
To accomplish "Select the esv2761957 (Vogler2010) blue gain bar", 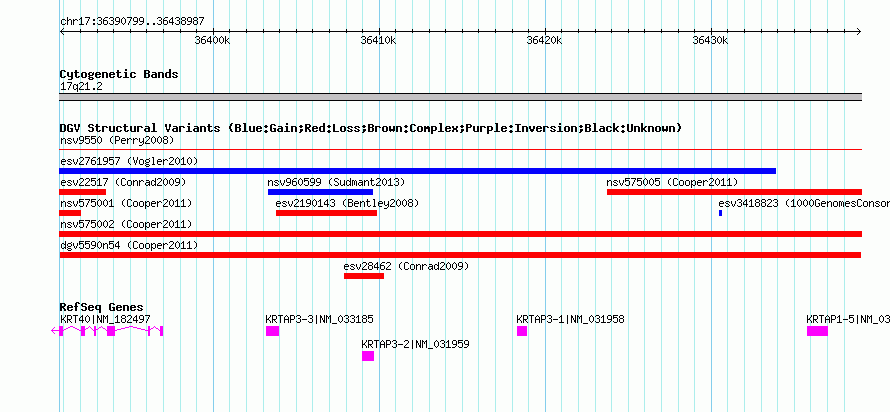I will [418, 171].
